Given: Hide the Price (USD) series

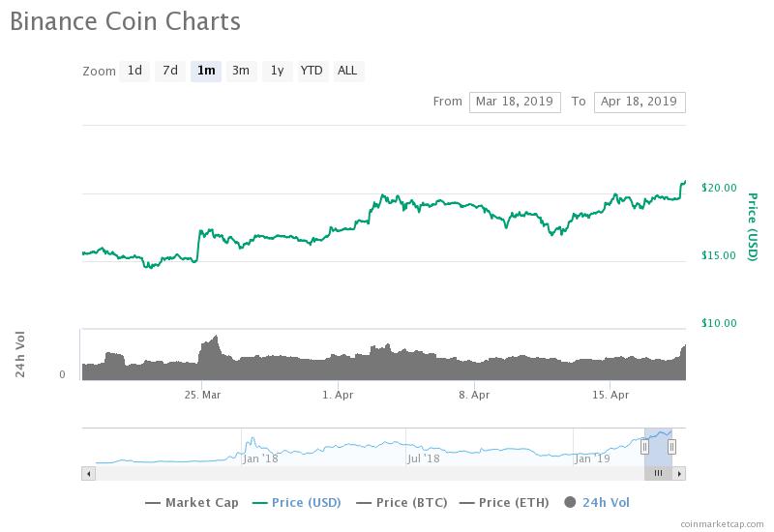Looking at the screenshot, I should coord(297,502).
